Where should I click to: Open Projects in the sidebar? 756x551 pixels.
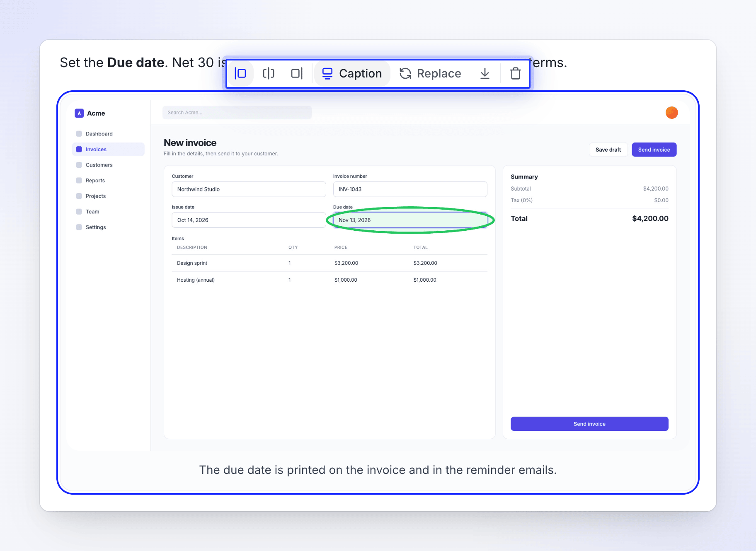pos(108,196)
